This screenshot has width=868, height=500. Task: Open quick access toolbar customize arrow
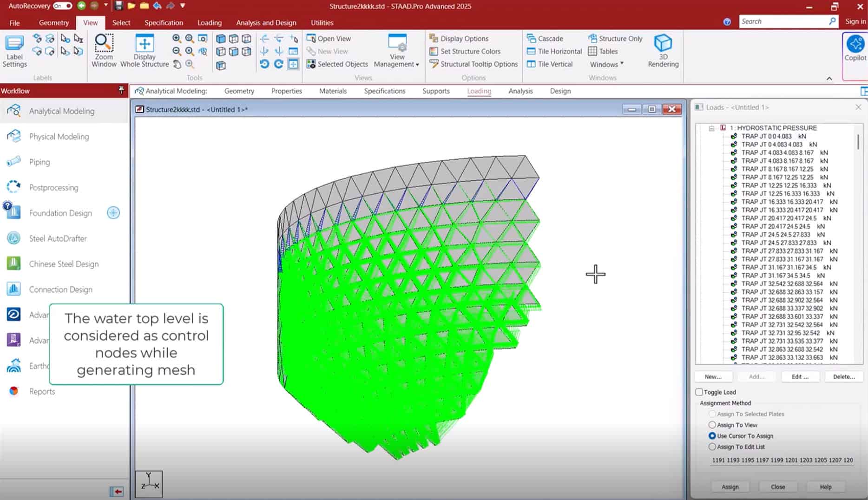coord(183,6)
